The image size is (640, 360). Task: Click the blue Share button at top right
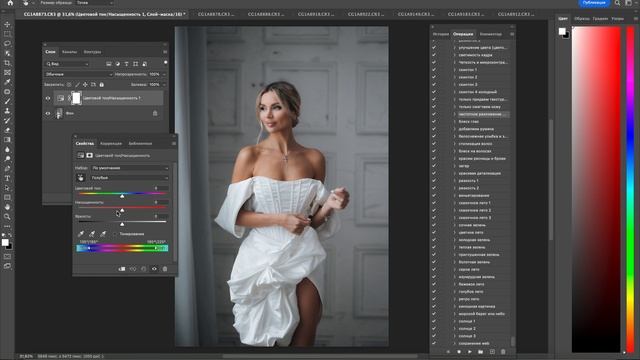point(594,3)
